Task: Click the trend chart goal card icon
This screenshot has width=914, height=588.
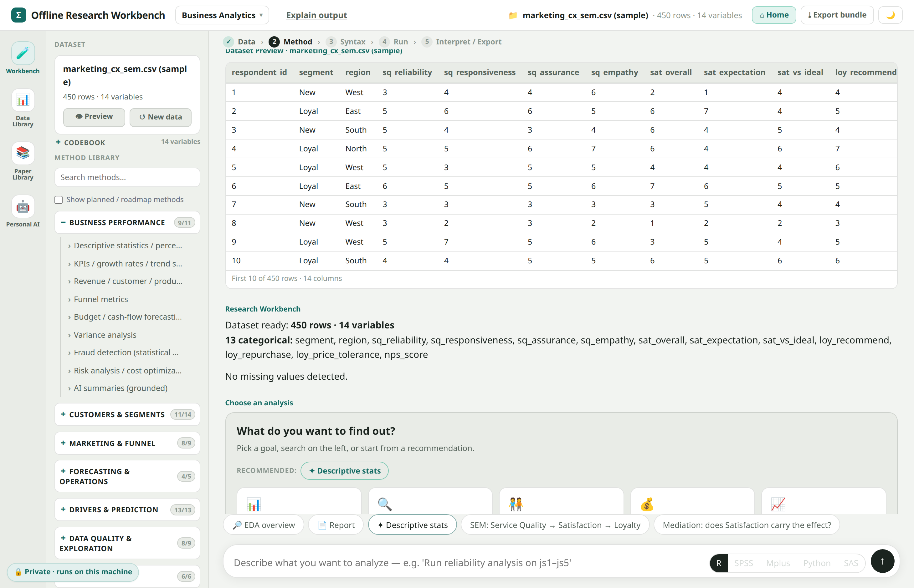Action: click(x=778, y=504)
